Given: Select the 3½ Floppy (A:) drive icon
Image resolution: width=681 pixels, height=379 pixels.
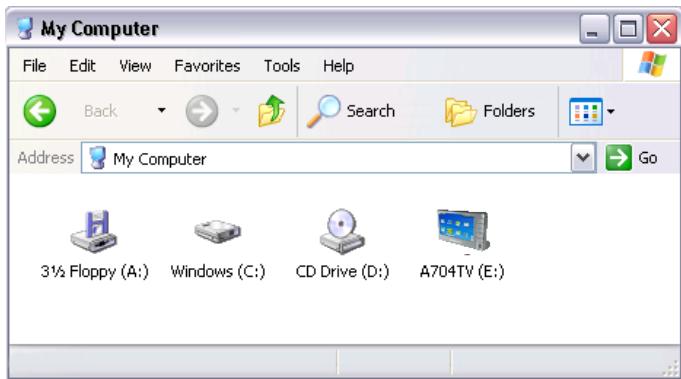Looking at the screenshot, I should pos(94,231).
